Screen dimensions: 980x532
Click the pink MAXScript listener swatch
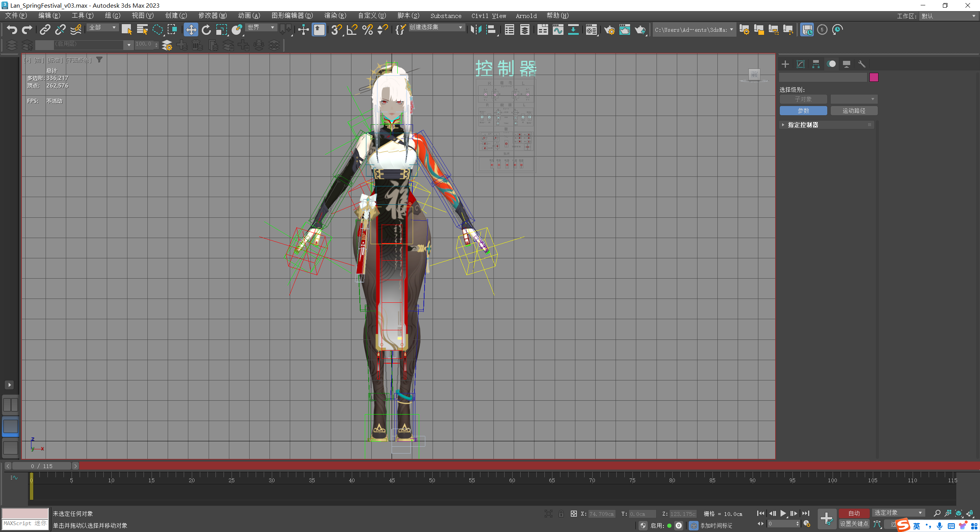(25, 513)
